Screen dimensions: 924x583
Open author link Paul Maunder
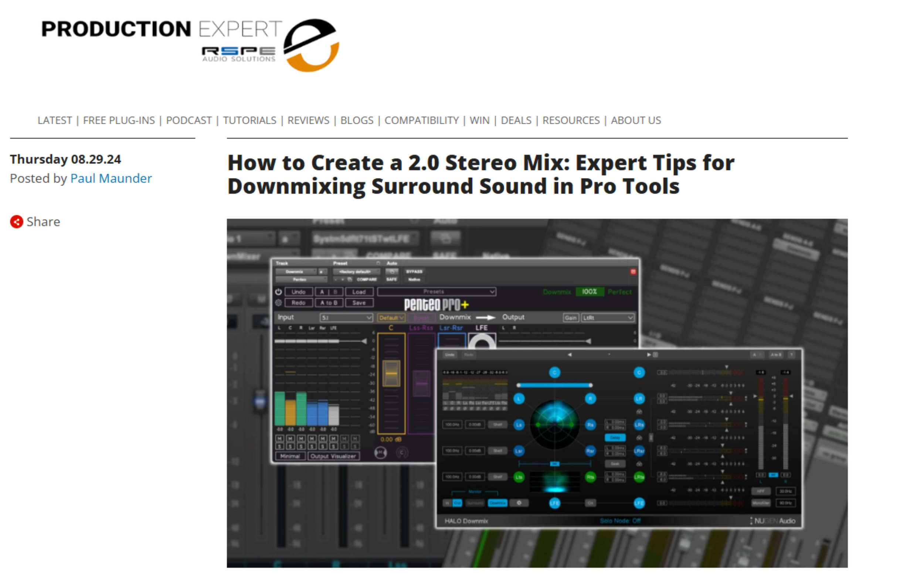coord(111,178)
